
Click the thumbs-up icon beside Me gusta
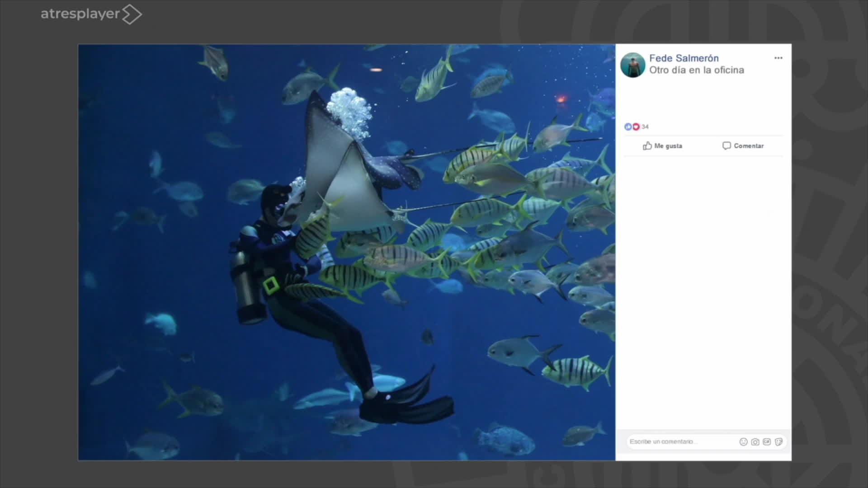click(647, 145)
